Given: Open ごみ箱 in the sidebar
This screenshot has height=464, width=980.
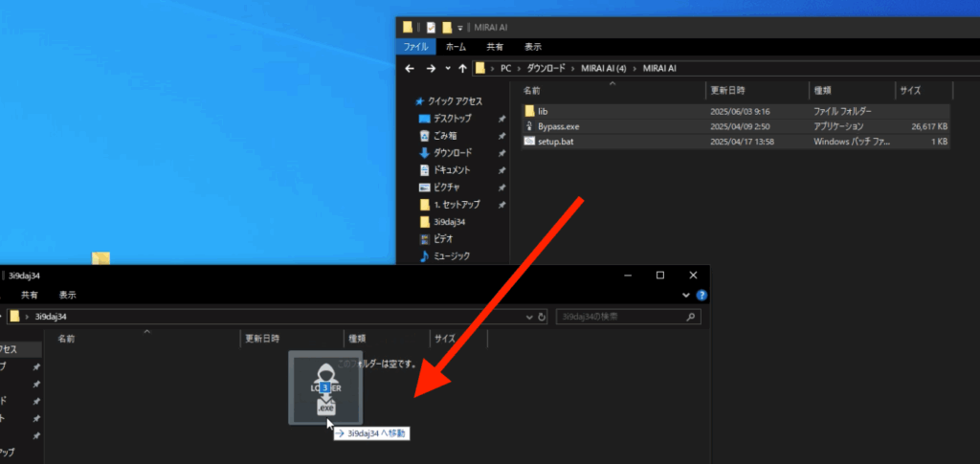Looking at the screenshot, I should (x=445, y=136).
